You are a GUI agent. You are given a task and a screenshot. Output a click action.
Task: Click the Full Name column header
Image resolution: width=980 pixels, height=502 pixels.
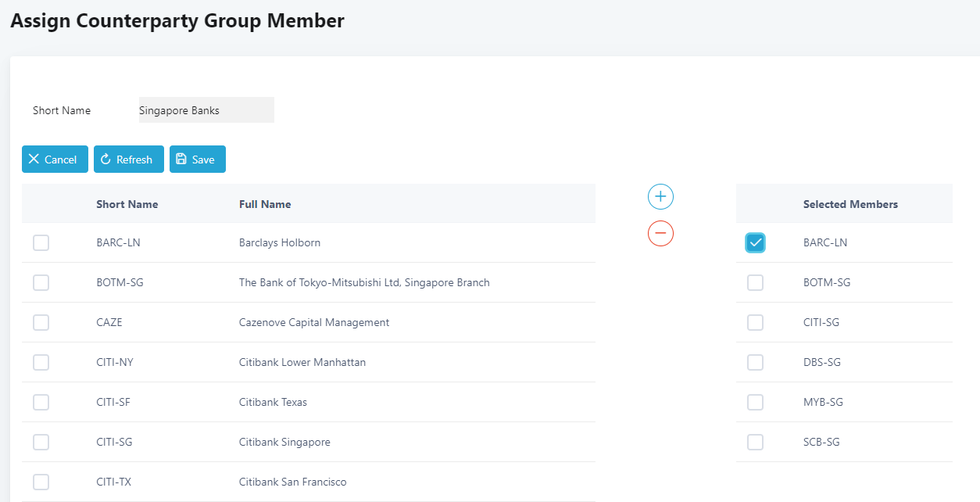click(x=265, y=204)
